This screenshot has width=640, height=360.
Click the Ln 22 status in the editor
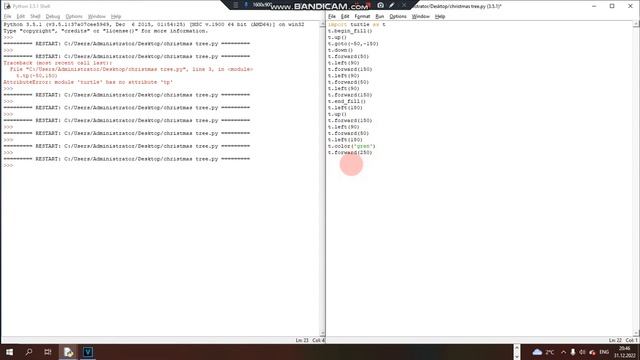pos(615,340)
